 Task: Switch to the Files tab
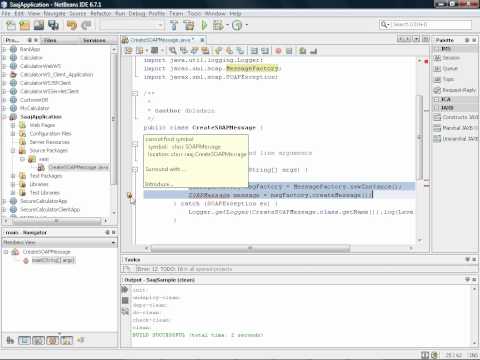50,40
